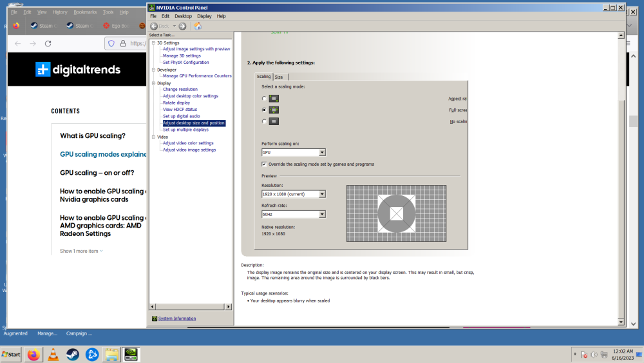Click the Home icon in NVIDIA toolbar
Screen dimensions: 644x363
coord(198,26)
